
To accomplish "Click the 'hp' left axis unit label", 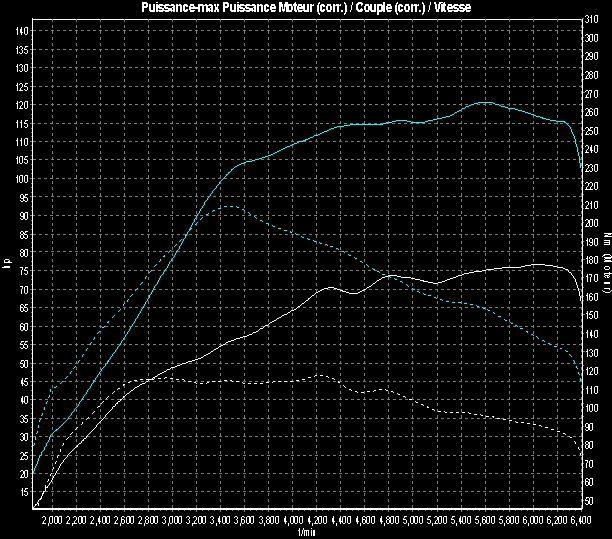I will [7, 265].
